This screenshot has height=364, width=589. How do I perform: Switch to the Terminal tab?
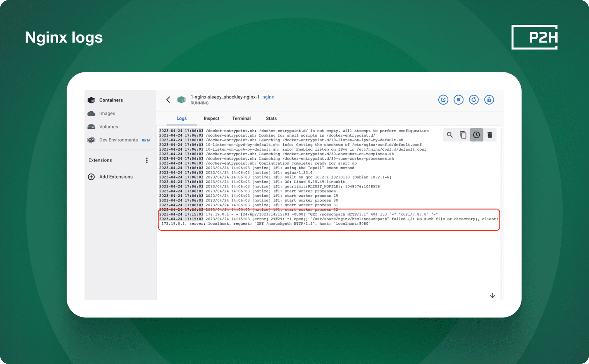(x=241, y=118)
